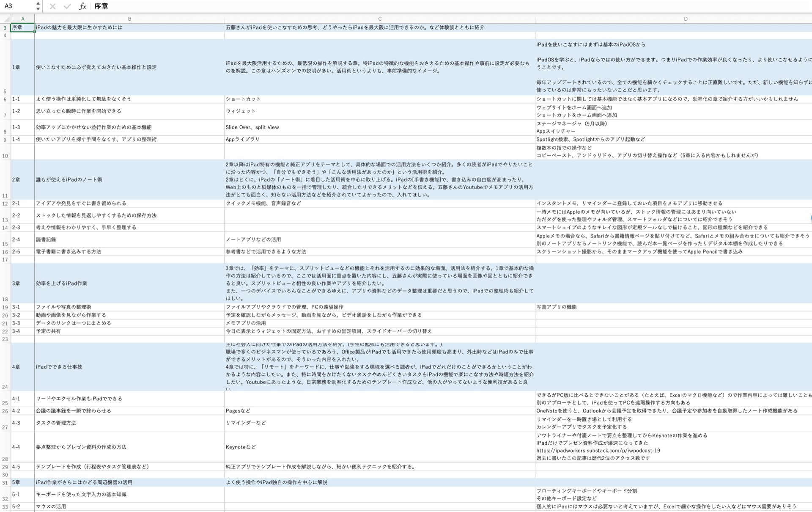The width and height of the screenshot is (812, 512).
Task: Click the Select All corner triangle
Action: click(x=6, y=19)
